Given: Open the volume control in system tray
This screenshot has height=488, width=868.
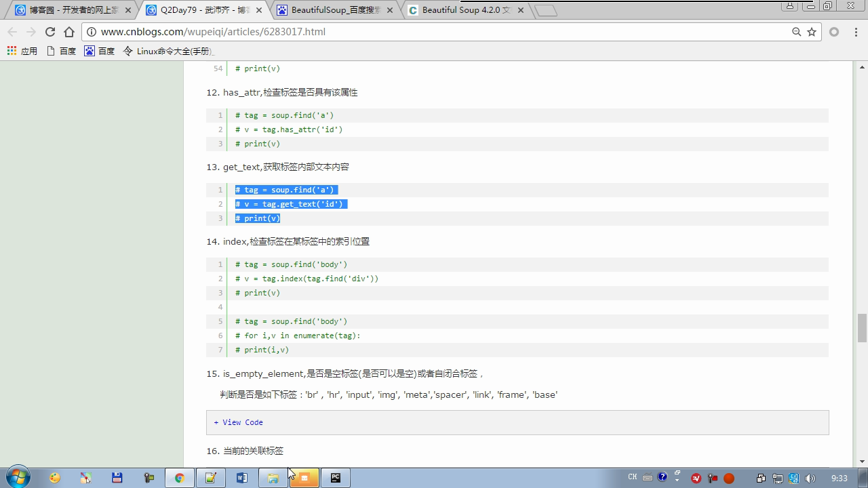Looking at the screenshot, I should tap(810, 478).
